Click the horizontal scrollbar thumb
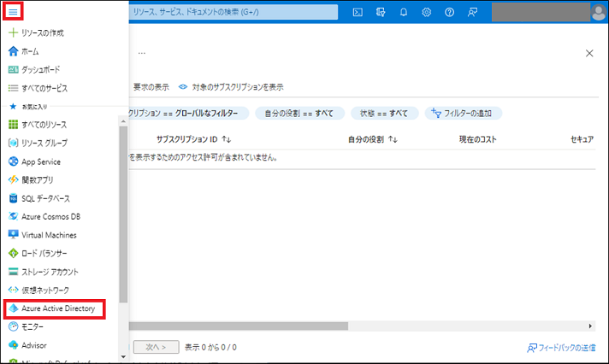The image size is (609, 364). click(239, 326)
